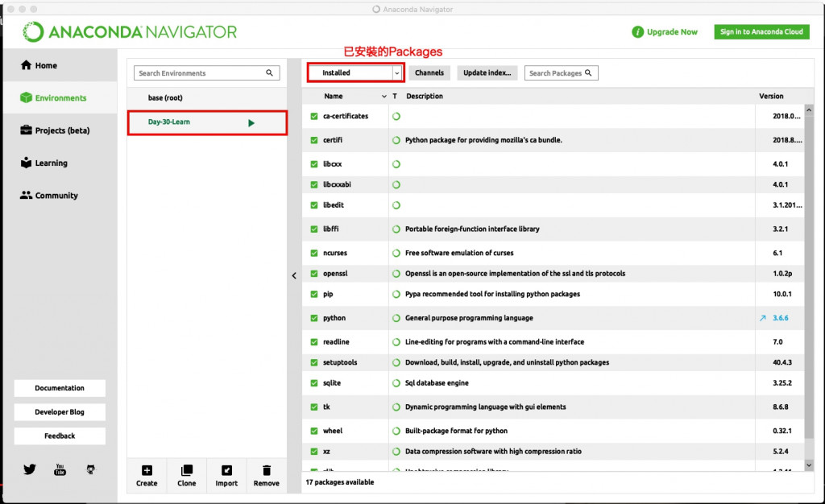Toggle the ncurses package checkbox

coord(314,253)
